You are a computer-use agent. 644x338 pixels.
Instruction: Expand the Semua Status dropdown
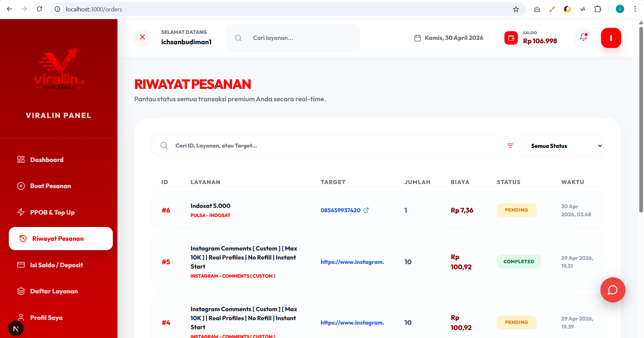(x=561, y=146)
